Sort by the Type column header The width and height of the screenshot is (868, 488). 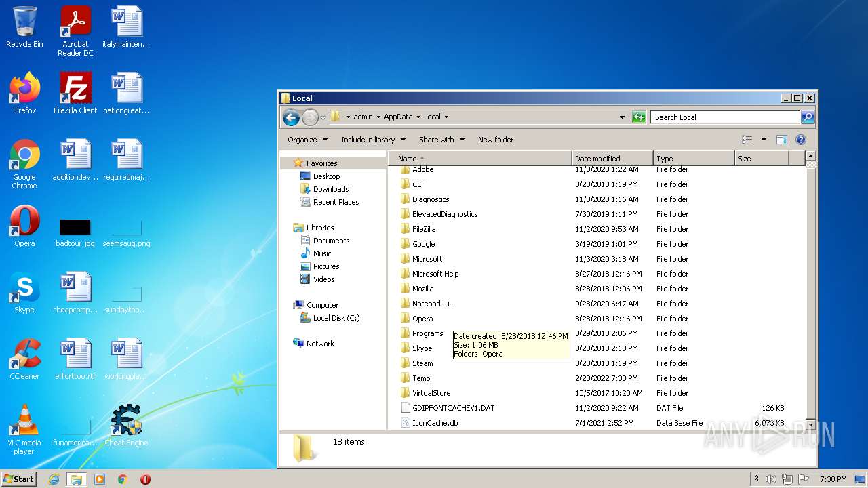(694, 159)
